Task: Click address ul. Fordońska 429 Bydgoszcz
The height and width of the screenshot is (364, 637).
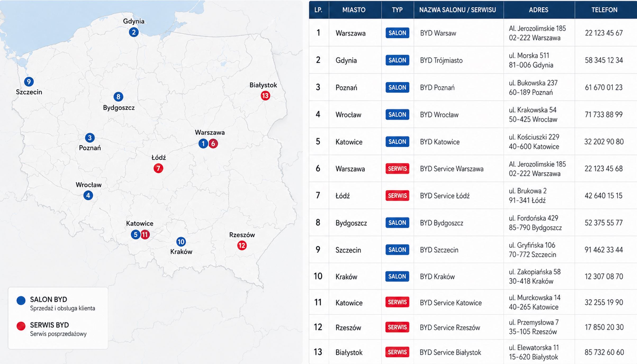Action: [535, 223]
